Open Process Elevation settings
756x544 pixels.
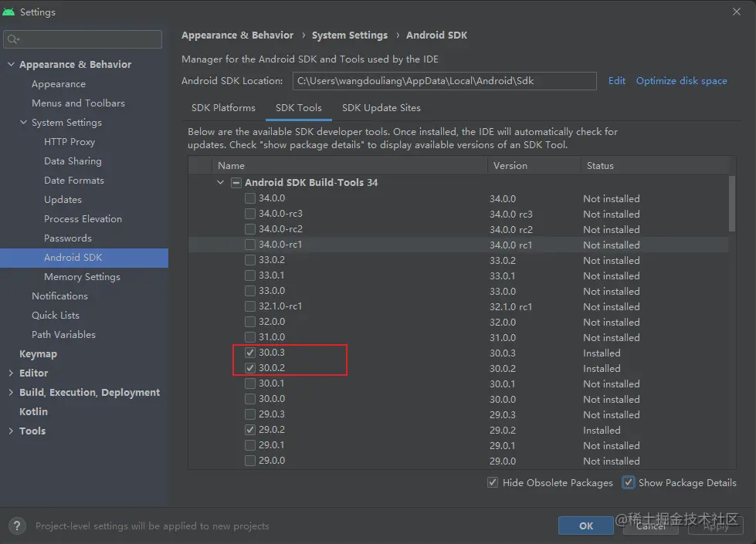pos(83,218)
